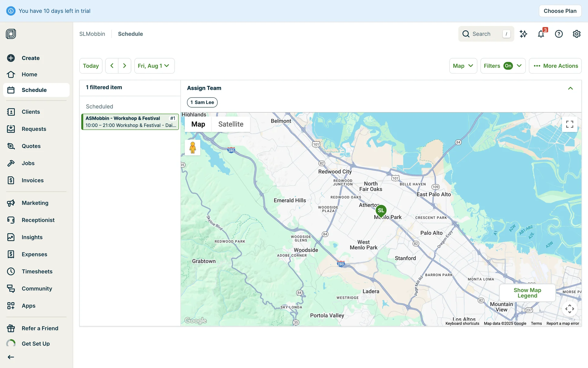The image size is (588, 368).
Task: Click Show Map Legend button
Action: tap(527, 293)
